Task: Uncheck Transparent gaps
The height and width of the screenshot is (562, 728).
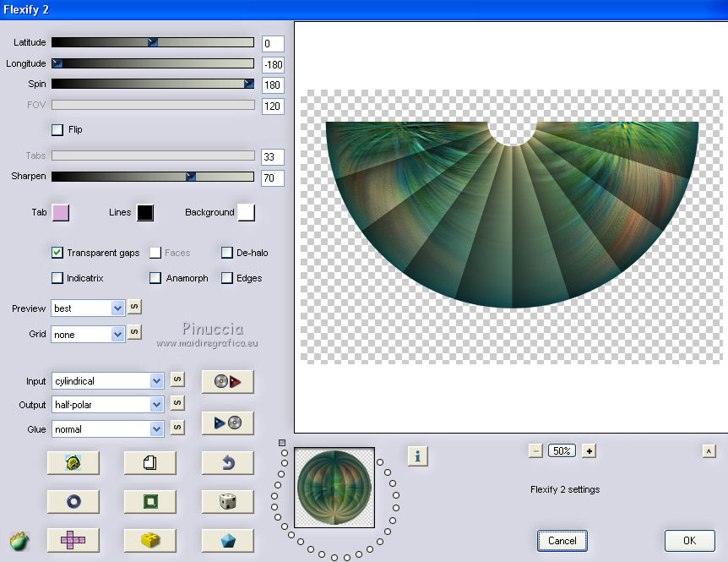Action: 57,253
